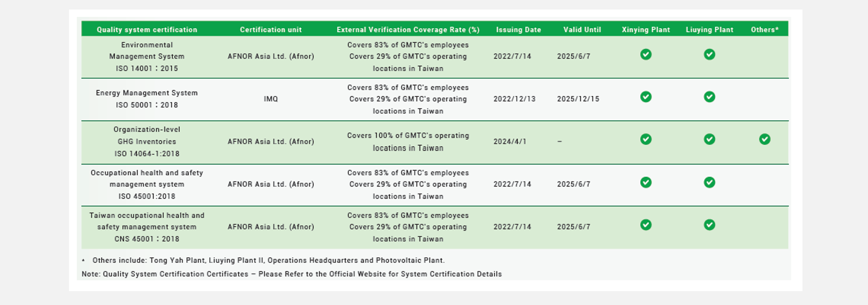Click the IMQ certification unit cell
Screen dimensions: 868x305
pos(271,99)
